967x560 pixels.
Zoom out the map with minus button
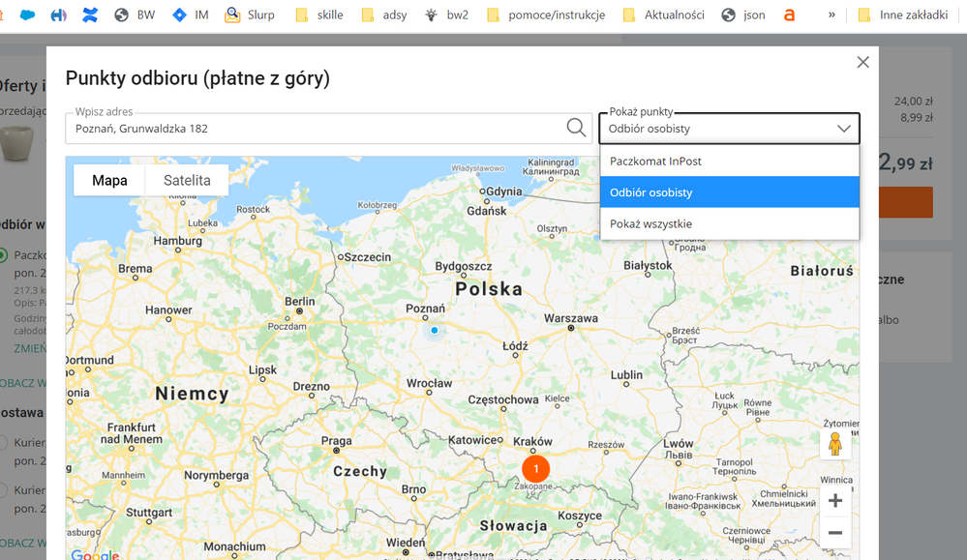point(835,532)
